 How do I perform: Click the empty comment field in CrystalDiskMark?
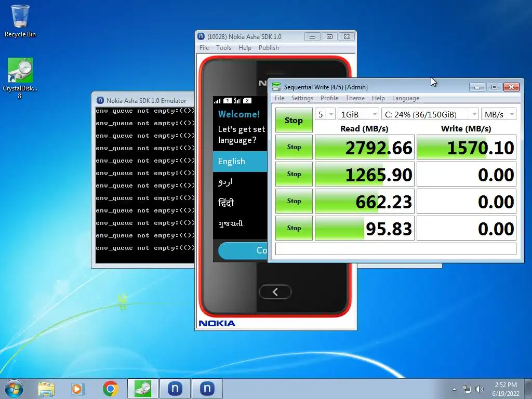click(395, 249)
